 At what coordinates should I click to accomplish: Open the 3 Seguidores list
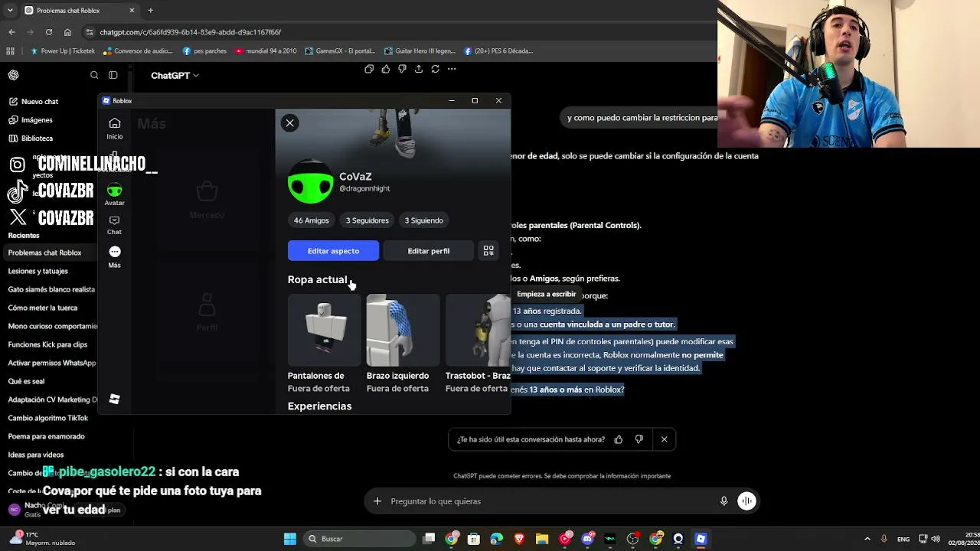367,220
